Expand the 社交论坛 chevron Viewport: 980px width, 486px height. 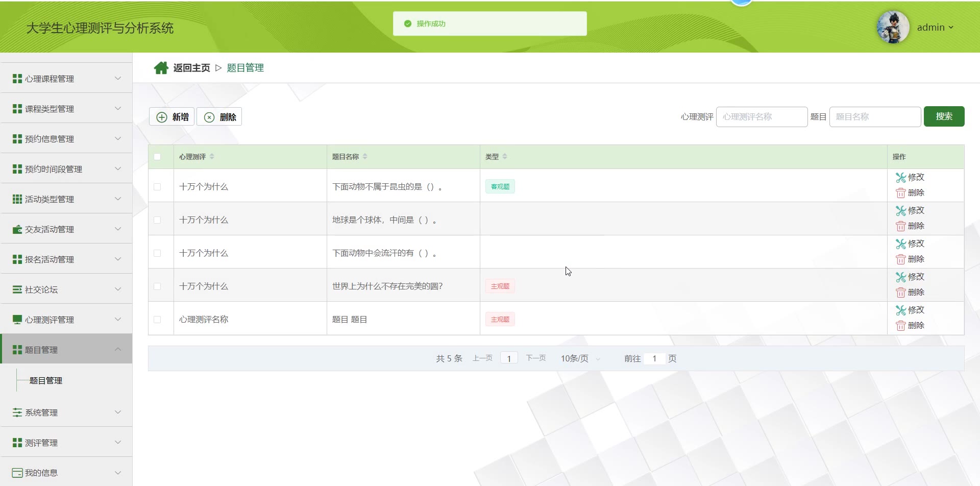(x=118, y=289)
